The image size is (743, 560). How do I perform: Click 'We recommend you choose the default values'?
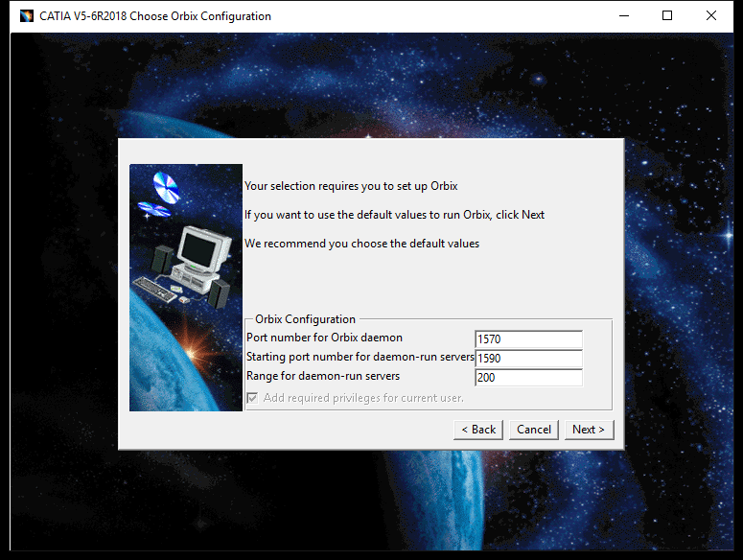pos(361,244)
